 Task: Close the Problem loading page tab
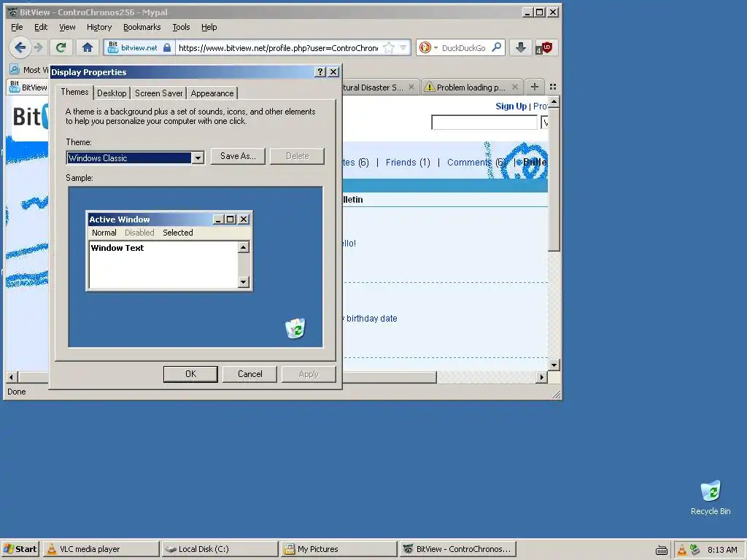(x=515, y=87)
